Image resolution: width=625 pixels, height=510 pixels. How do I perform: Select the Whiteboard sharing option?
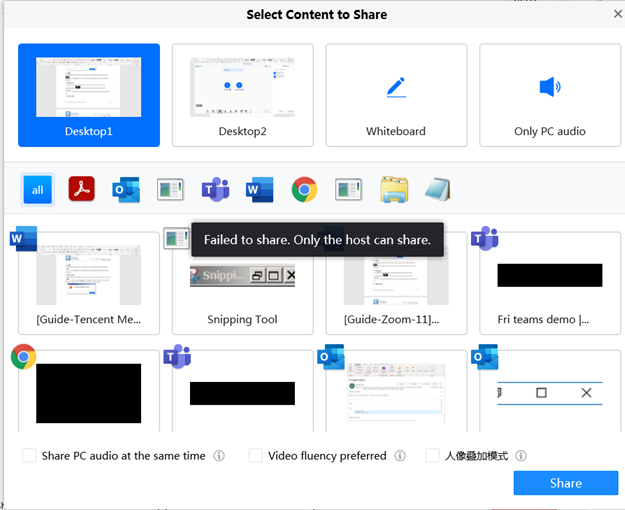click(x=396, y=95)
